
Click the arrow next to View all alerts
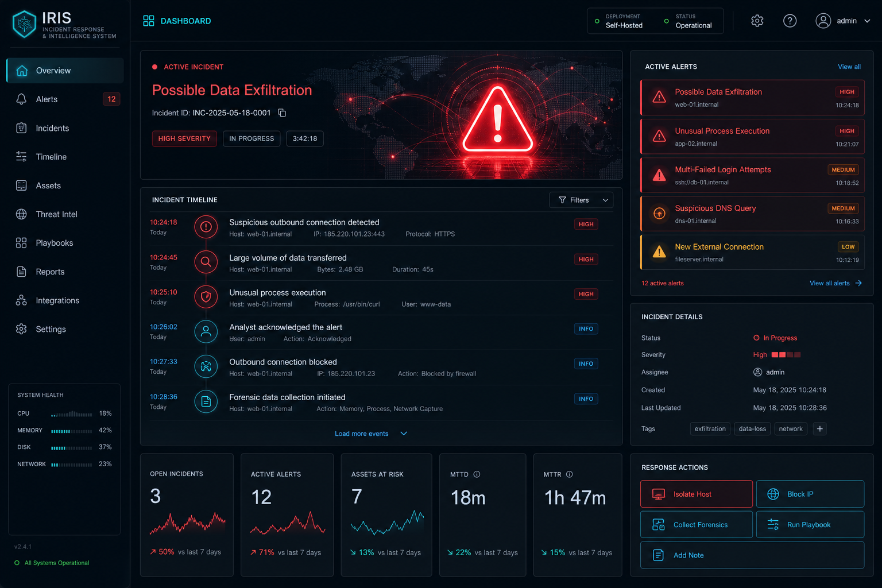(858, 283)
